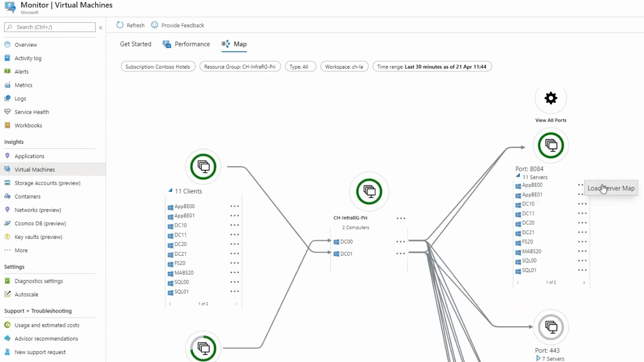Click the Diagnostics settings icon
The width and height of the screenshot is (644, 362).
[x=7, y=281]
